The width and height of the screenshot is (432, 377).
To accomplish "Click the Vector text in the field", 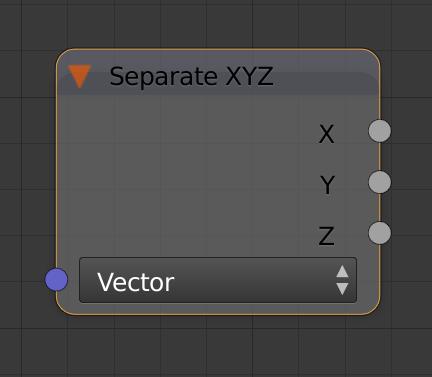I will (x=136, y=282).
